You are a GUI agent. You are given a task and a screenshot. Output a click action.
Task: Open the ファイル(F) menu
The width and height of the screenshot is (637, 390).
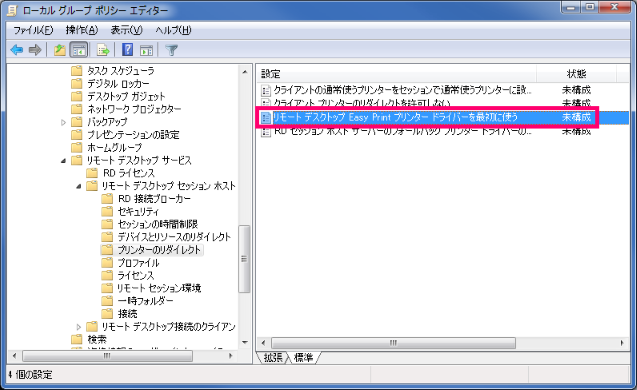pos(33,30)
